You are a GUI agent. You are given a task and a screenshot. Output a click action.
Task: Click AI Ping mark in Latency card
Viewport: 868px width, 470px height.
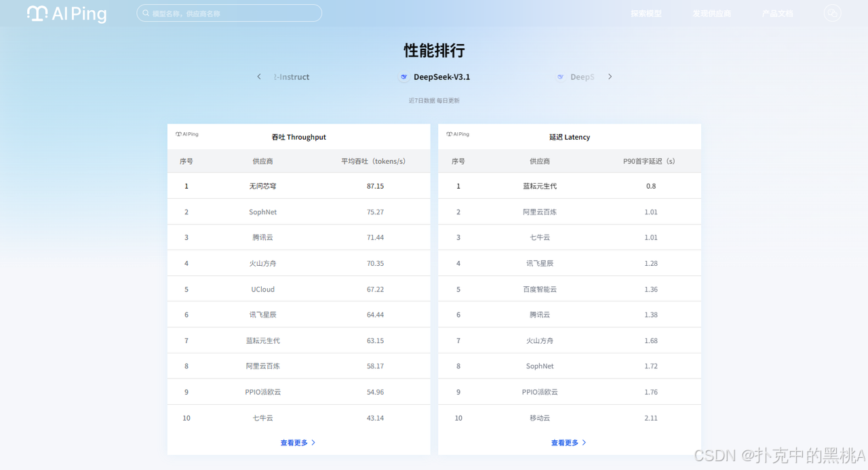458,134
